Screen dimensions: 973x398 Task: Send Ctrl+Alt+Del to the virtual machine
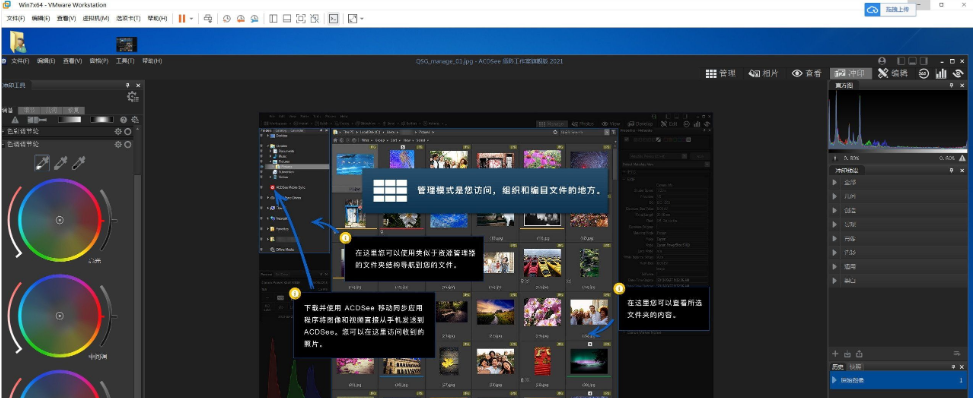pos(208,19)
